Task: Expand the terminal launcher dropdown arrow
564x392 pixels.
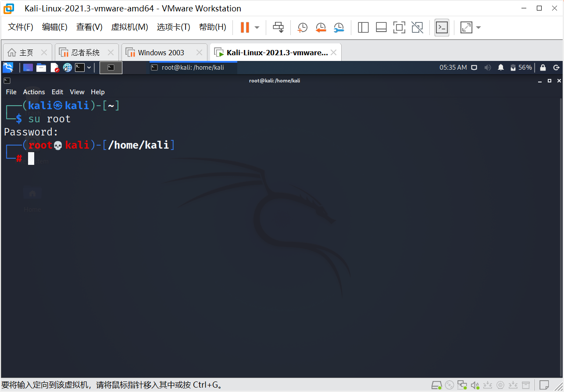Action: click(89, 68)
